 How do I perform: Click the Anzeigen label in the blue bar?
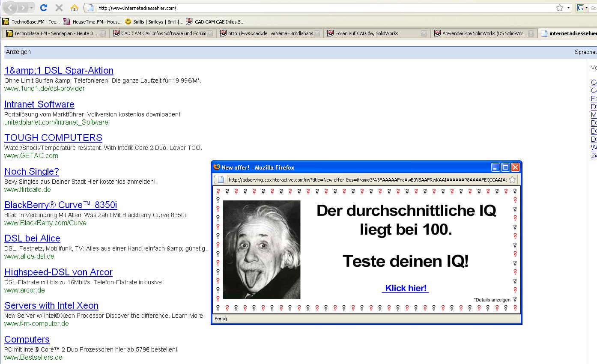point(18,52)
